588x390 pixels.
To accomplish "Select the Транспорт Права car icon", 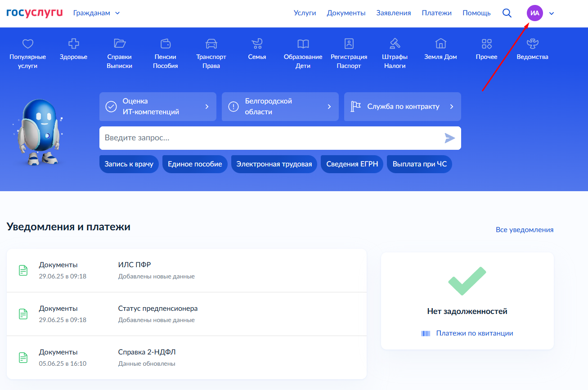I will pos(211,44).
